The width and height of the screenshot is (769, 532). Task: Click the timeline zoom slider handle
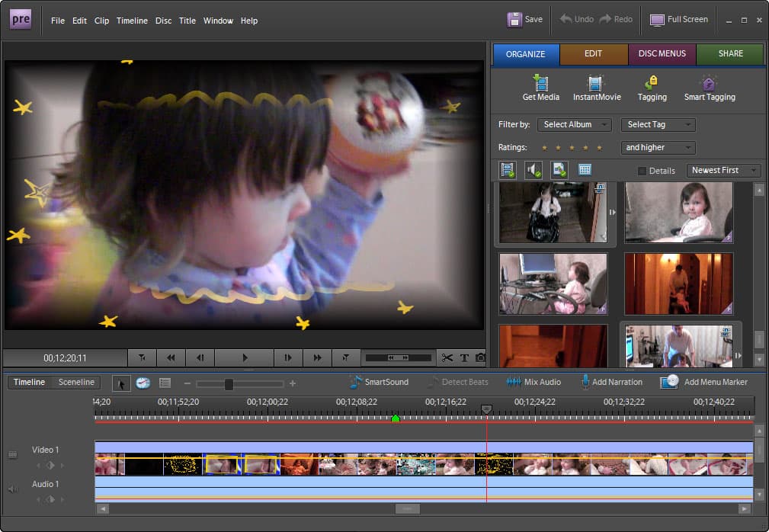(229, 384)
